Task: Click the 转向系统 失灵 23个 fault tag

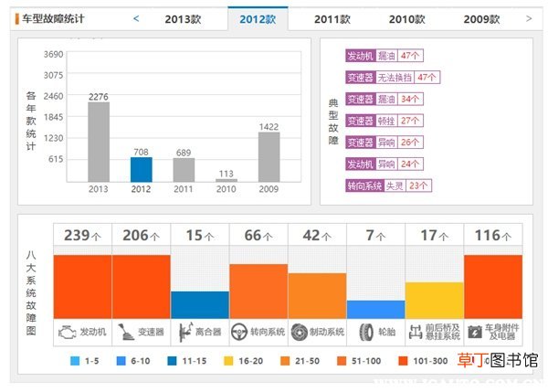Action: click(x=389, y=185)
